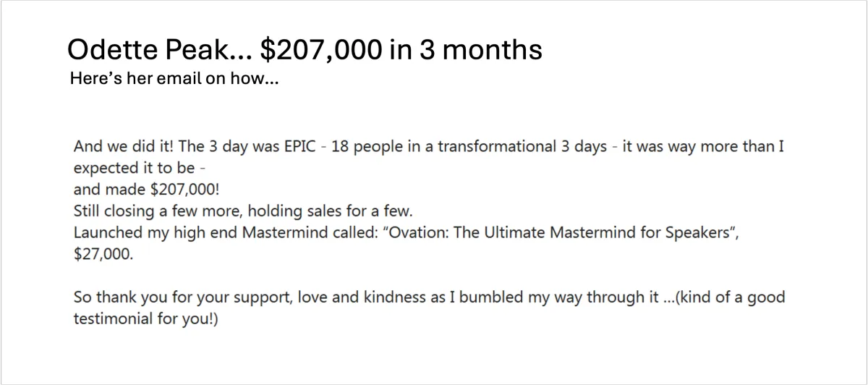Click the line "testimonial for you!)"
868x385 pixels.
(x=146, y=319)
